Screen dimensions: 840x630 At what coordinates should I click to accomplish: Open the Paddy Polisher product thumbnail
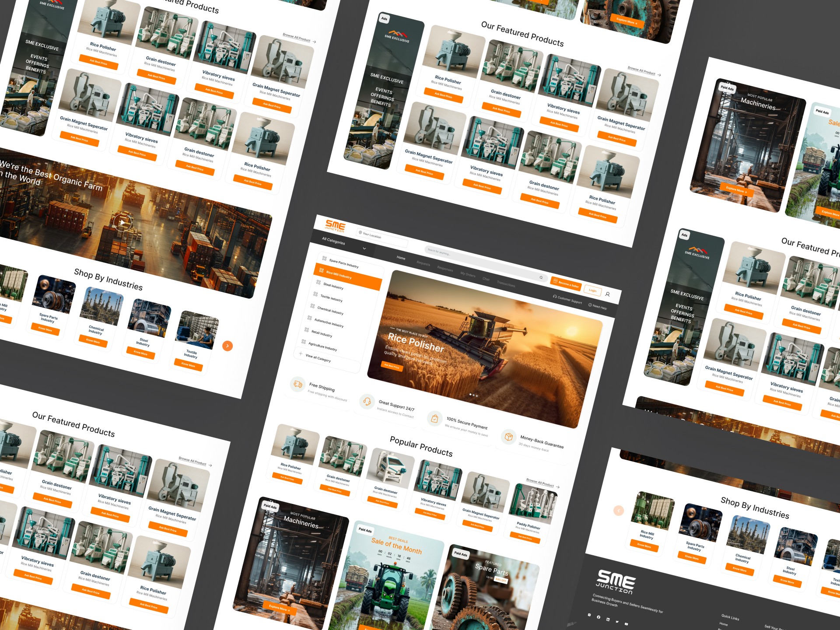coord(532,504)
